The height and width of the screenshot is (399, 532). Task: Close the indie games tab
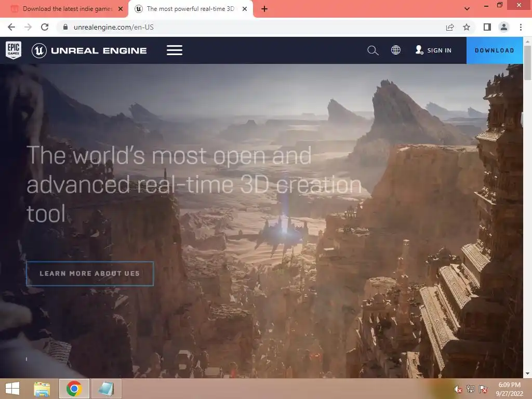tap(121, 9)
